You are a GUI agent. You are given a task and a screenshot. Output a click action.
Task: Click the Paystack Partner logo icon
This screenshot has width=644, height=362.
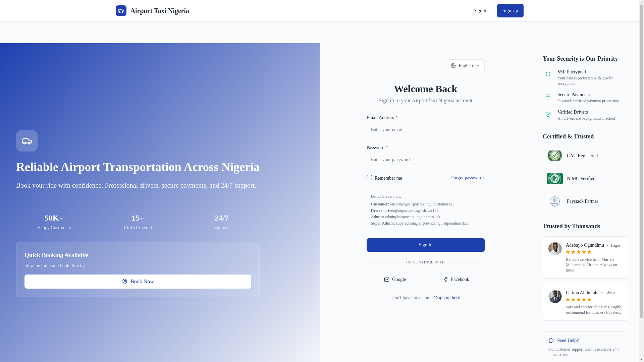[x=555, y=201]
